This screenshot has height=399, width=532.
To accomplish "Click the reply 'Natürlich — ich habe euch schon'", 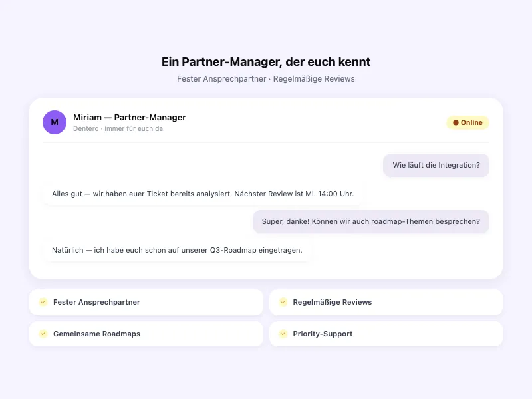I will point(177,251).
